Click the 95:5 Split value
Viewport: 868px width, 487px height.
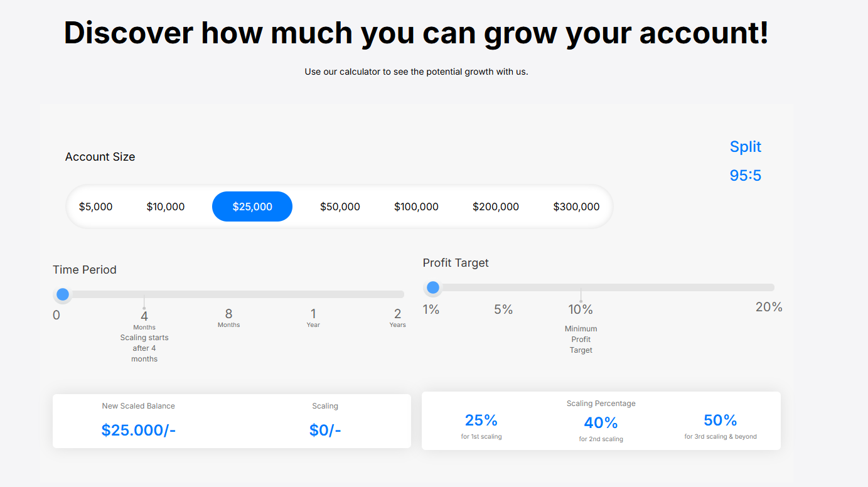746,176
